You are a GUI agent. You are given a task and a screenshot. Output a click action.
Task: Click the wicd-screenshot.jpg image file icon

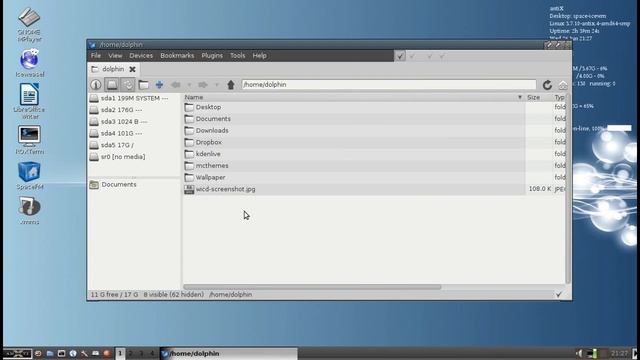pos(189,189)
